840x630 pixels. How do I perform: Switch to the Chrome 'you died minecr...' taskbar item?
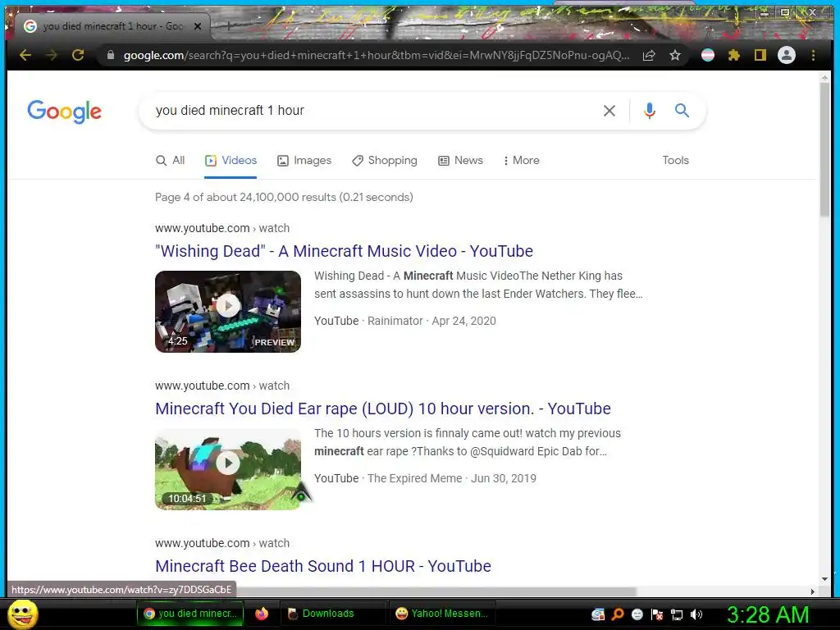[190, 614]
